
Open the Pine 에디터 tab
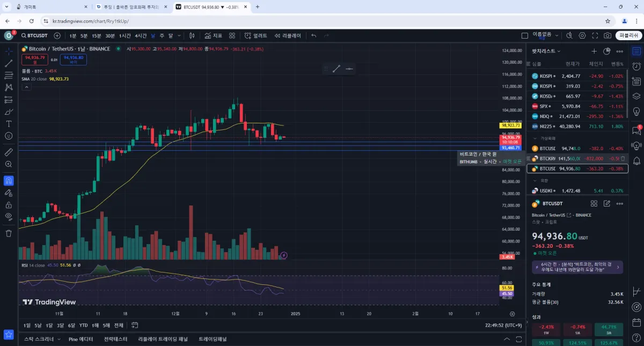(81, 339)
